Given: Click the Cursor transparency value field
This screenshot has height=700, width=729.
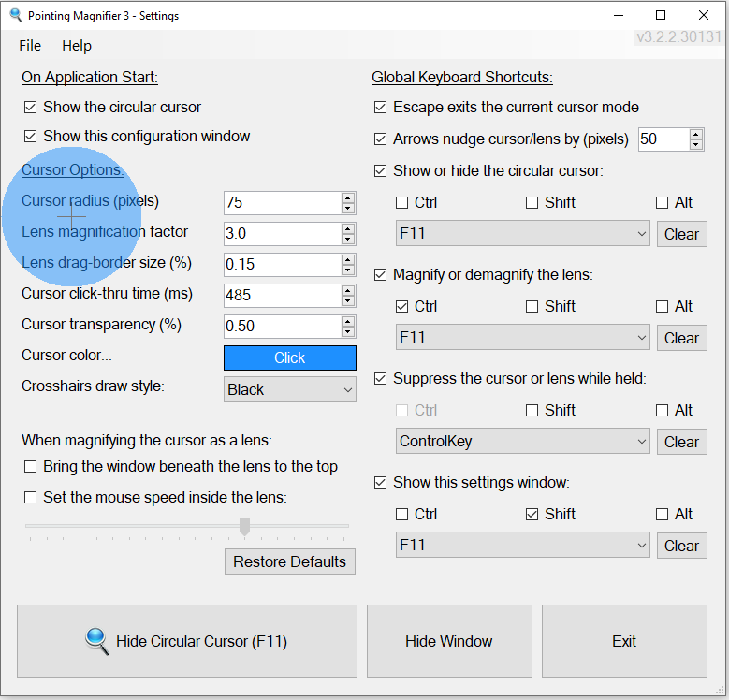Looking at the screenshot, I should tap(283, 327).
